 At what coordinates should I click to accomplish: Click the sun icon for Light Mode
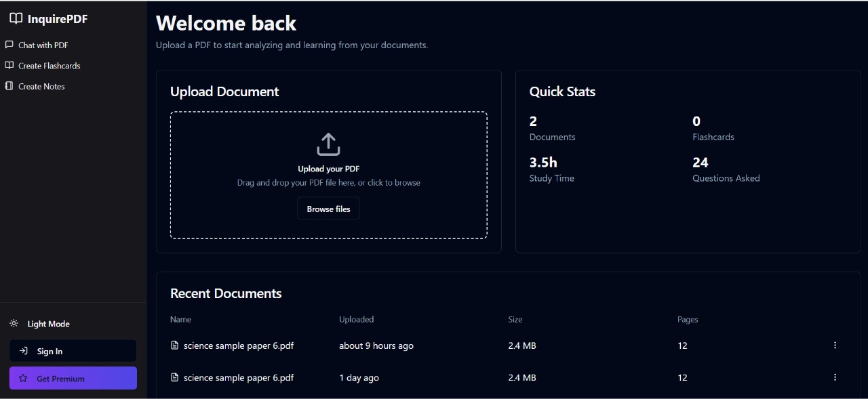(x=14, y=324)
